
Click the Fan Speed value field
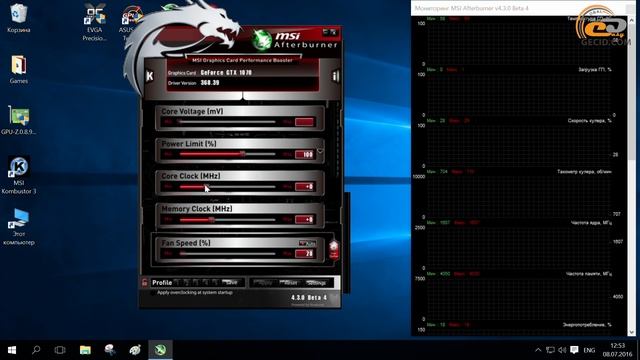click(x=304, y=253)
